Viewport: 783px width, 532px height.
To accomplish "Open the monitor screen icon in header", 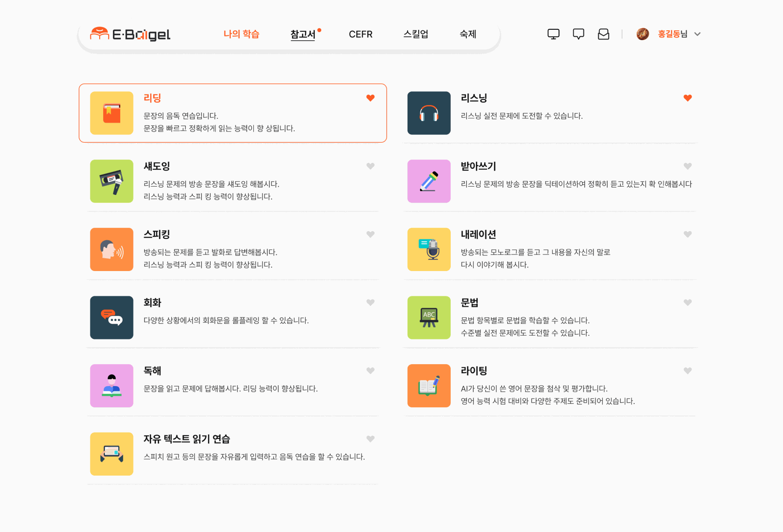I will click(554, 33).
